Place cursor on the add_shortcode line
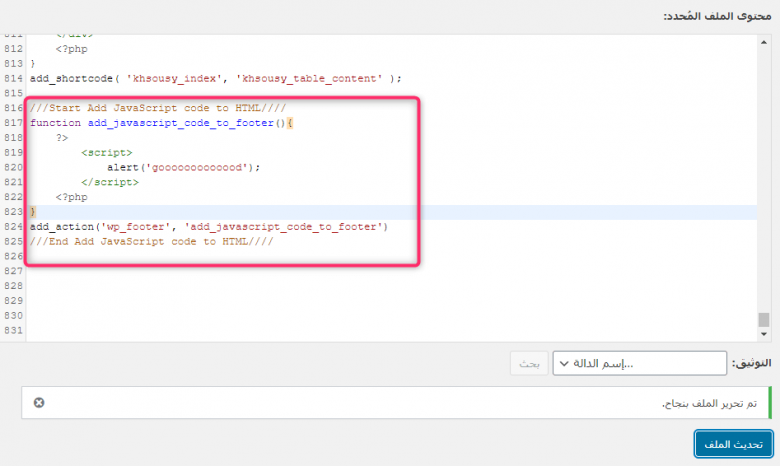 [x=215, y=78]
